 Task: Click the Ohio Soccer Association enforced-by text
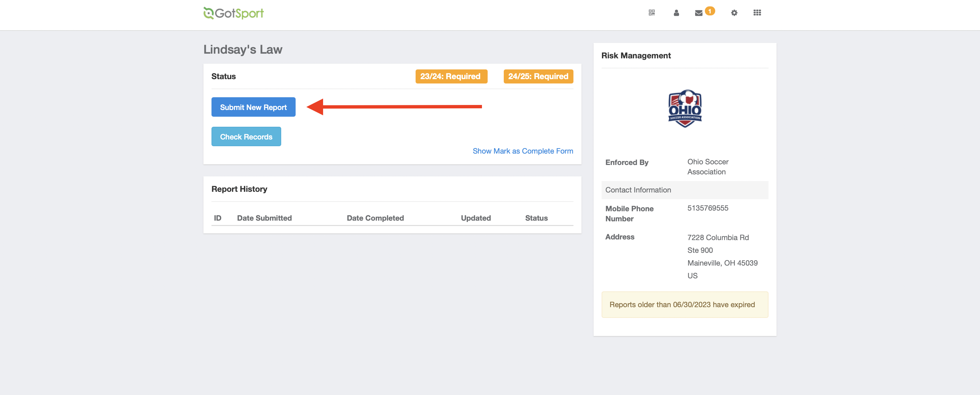click(708, 167)
